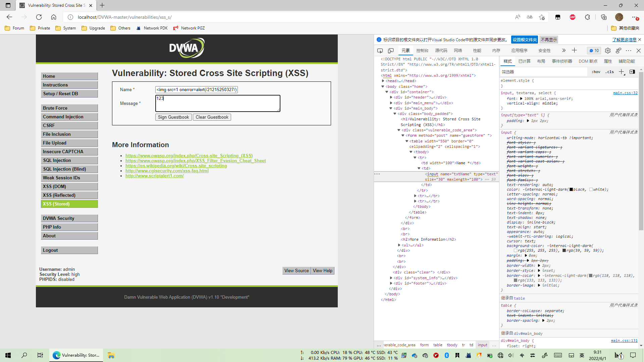Reload the page with the refresh icon
Screen dimensions: 644x362
coord(39,17)
